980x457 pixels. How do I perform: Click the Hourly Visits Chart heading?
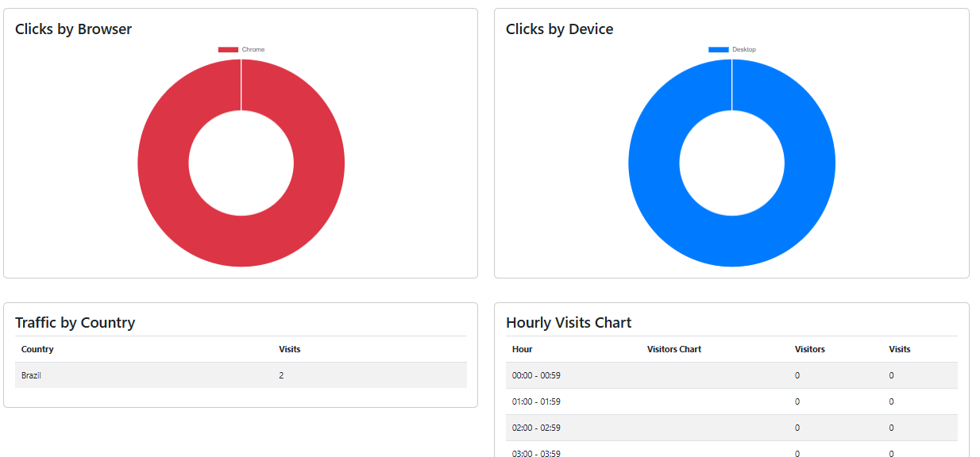(569, 323)
